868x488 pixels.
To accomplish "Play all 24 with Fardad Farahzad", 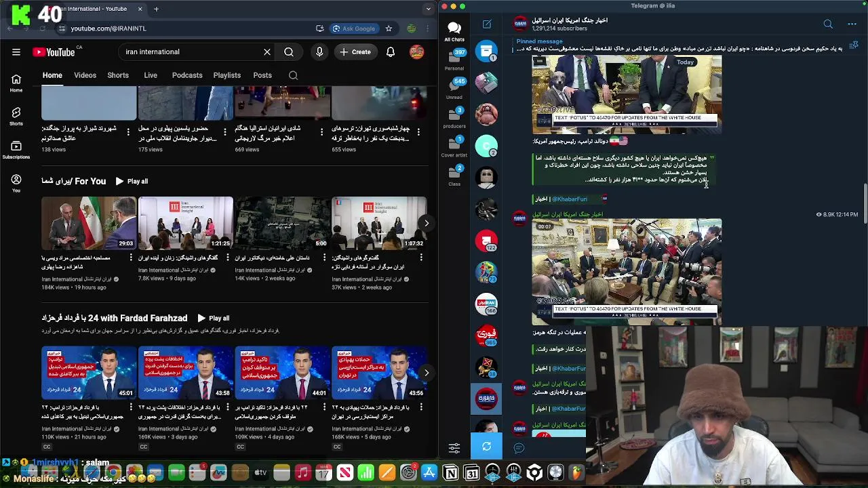I will click(213, 318).
